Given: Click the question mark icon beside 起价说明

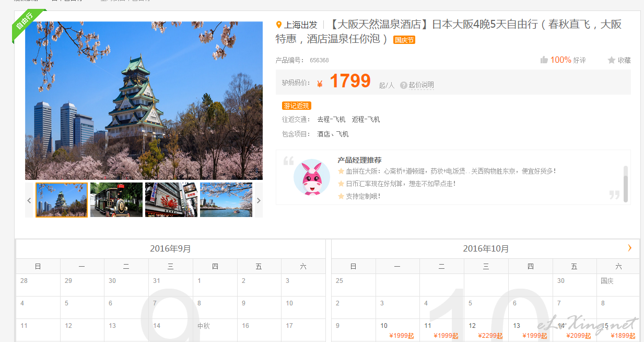Looking at the screenshot, I should coord(404,85).
